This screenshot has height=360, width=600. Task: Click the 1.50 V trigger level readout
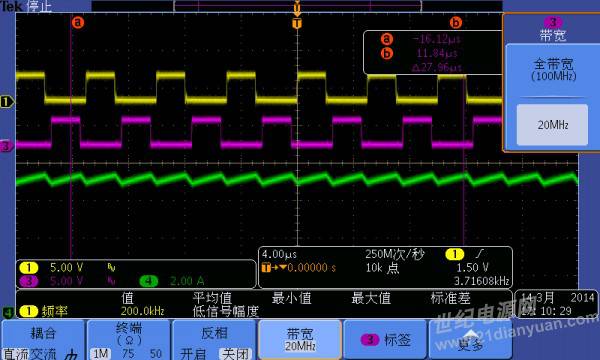(472, 267)
